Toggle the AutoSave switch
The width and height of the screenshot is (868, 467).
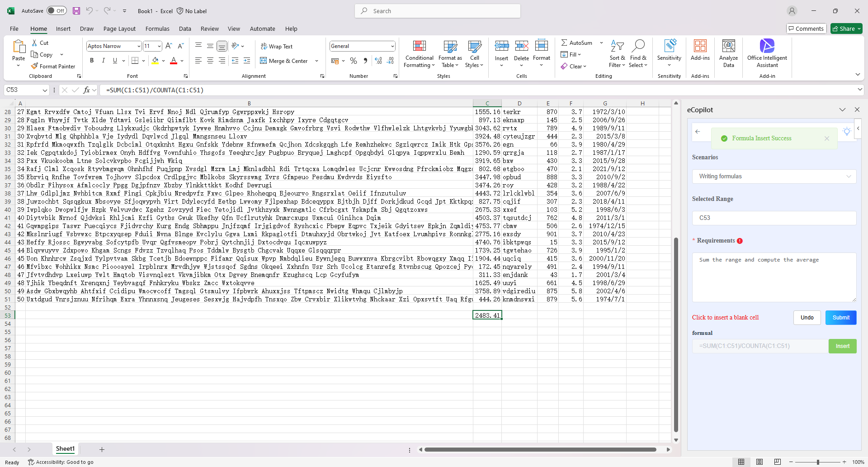[x=57, y=11]
